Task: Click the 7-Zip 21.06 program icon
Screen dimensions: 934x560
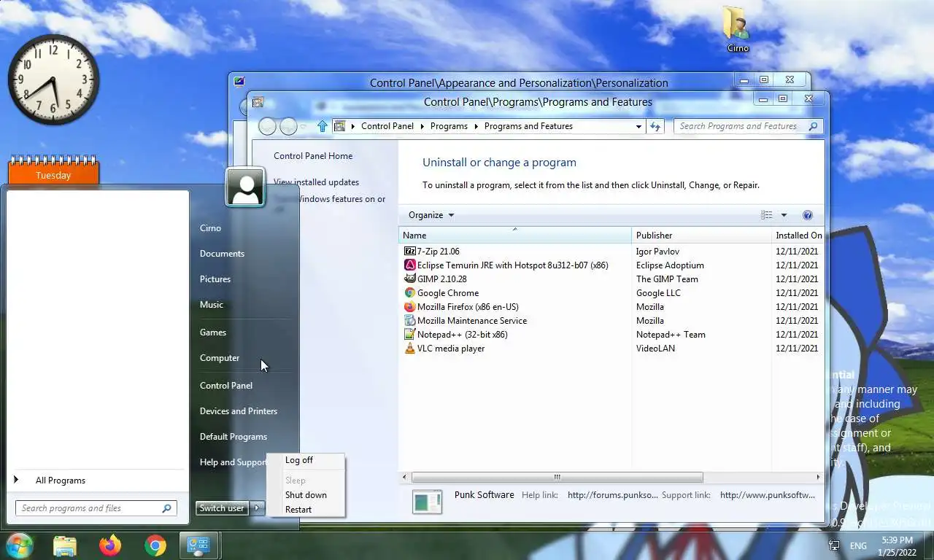Action: click(409, 252)
